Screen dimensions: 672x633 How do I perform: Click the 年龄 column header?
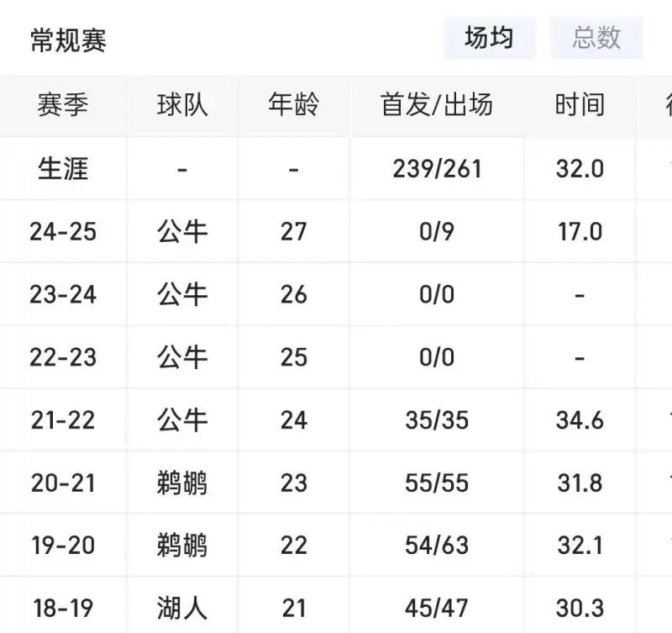click(x=293, y=105)
